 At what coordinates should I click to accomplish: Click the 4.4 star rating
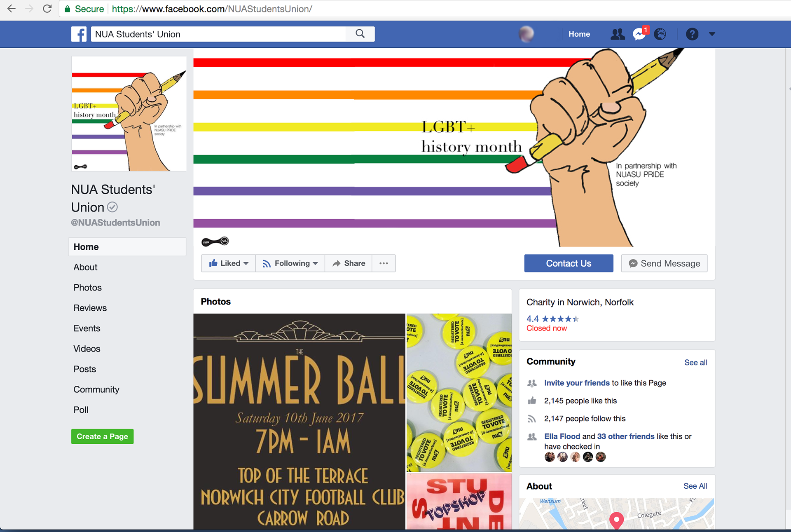click(552, 319)
